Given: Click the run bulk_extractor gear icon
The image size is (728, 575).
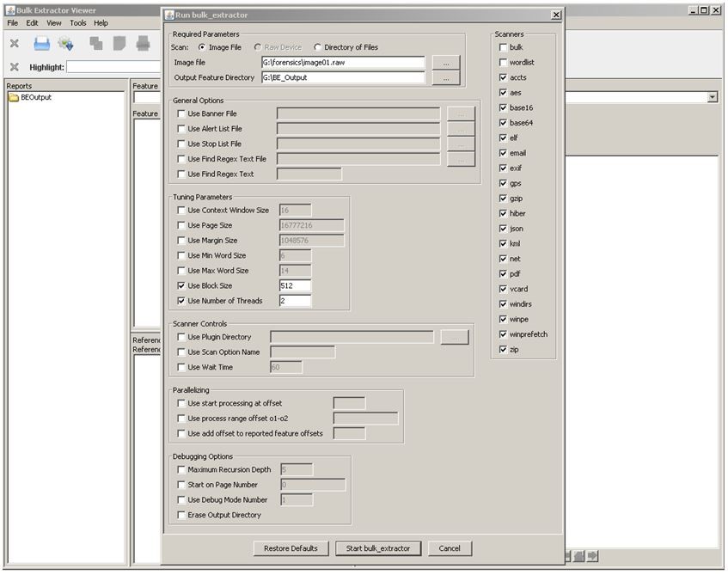Looking at the screenshot, I should point(65,44).
